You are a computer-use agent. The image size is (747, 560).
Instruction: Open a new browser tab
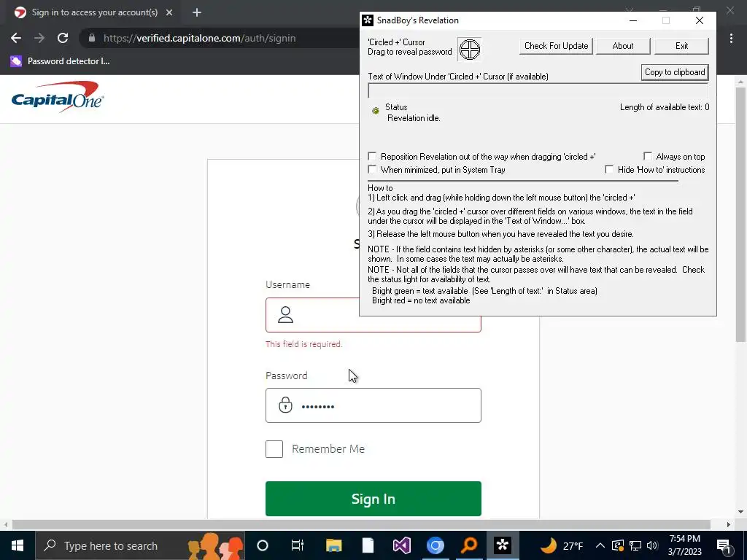[x=197, y=12]
